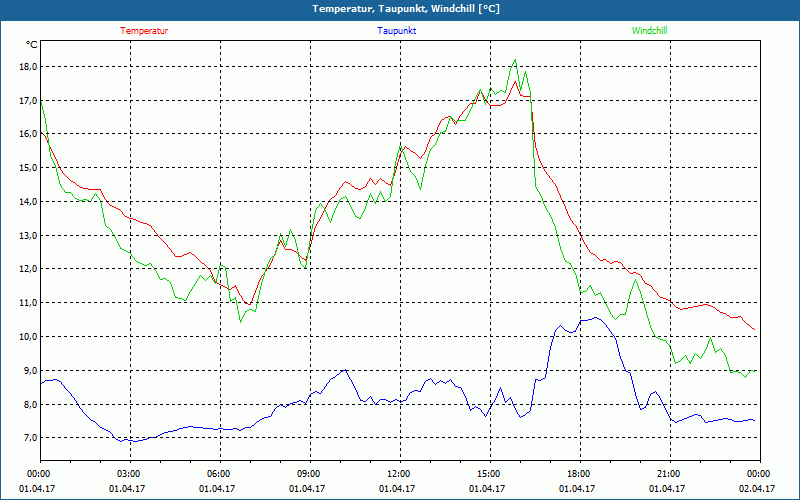Image resolution: width=800 pixels, height=500 pixels.
Task: Click the 15:00 time axis label
Action: click(x=490, y=474)
